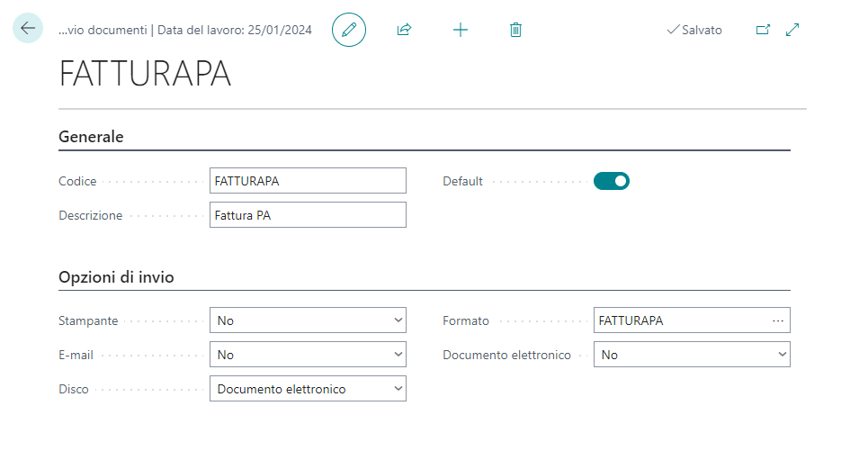This screenshot has width=868, height=460.
Task: Click the Formato lookup ellipsis button
Action: tap(777, 320)
